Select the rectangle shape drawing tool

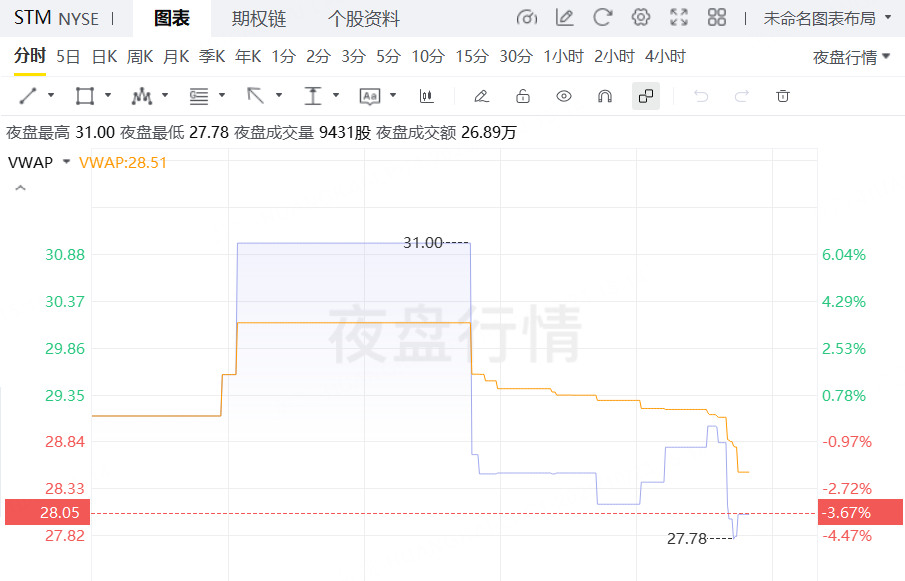85,96
